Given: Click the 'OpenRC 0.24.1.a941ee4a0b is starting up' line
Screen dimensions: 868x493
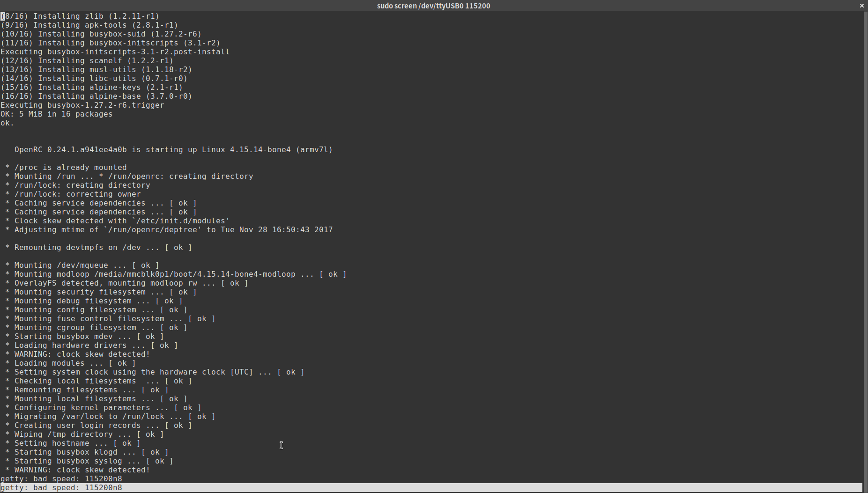Looking at the screenshot, I should point(173,149).
